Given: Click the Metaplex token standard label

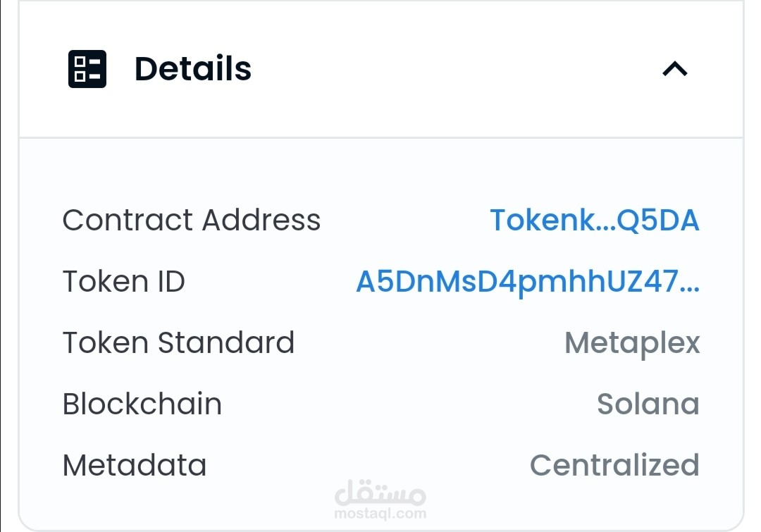Looking at the screenshot, I should (631, 343).
